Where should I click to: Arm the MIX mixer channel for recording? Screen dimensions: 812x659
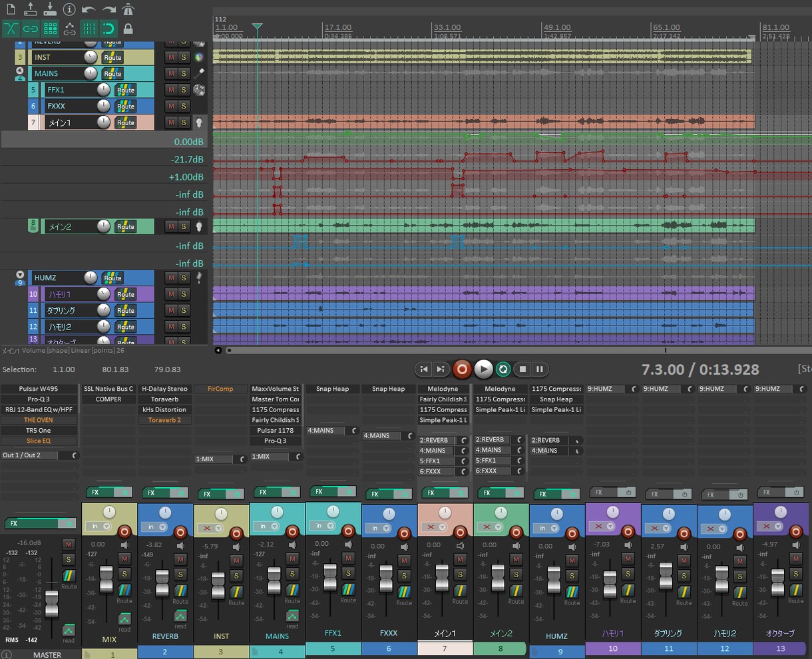[x=124, y=531]
